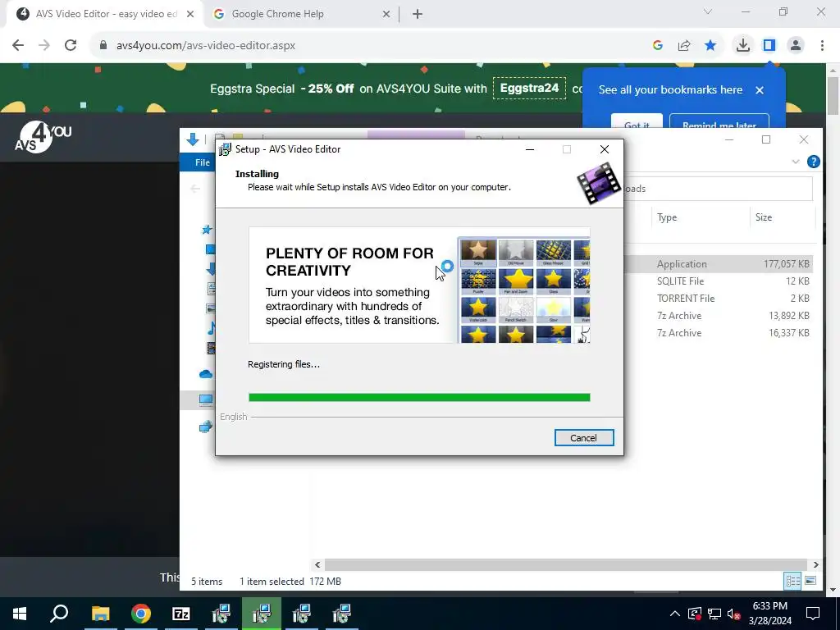The height and width of the screenshot is (630, 840).
Task: Click the This PC monitor icon in the Explorer sidebar
Action: [206, 399]
